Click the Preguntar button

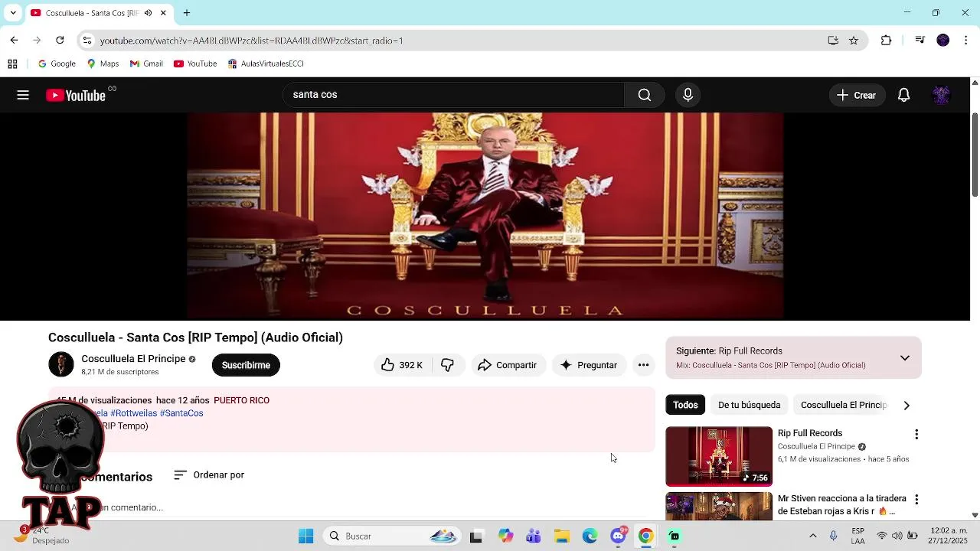point(589,365)
